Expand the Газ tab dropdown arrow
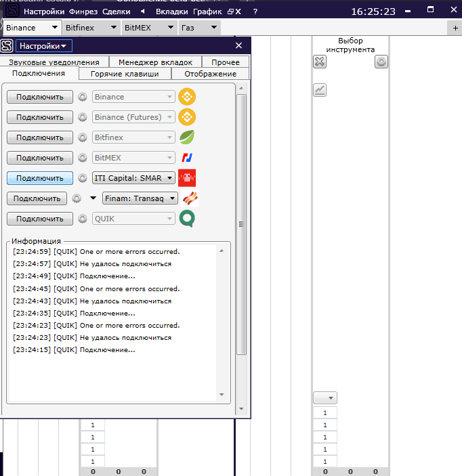462x476 pixels. (214, 27)
